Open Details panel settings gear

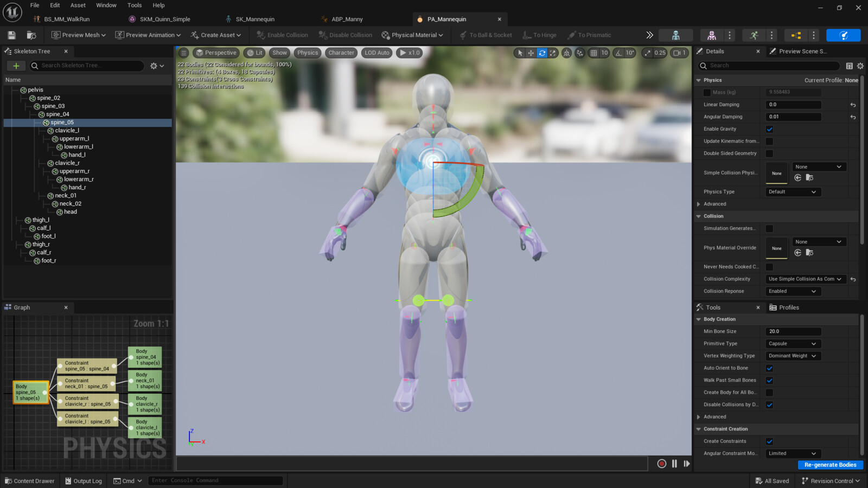point(860,66)
